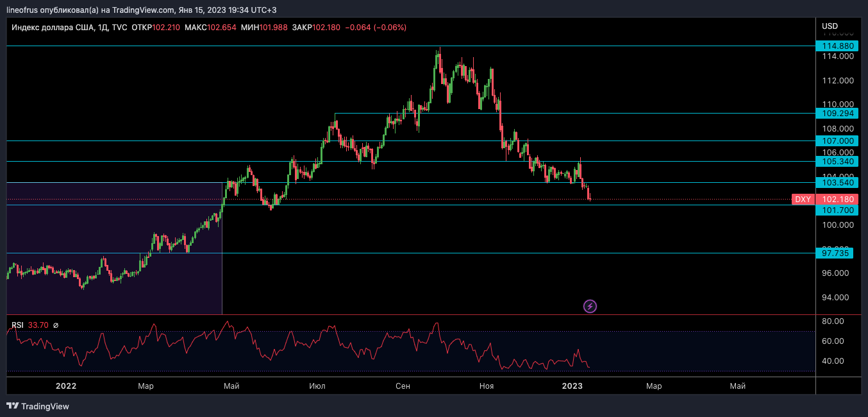Viewport: 868px width, 417px height.
Task: Click the red DXY ticker tag
Action: [x=803, y=200]
